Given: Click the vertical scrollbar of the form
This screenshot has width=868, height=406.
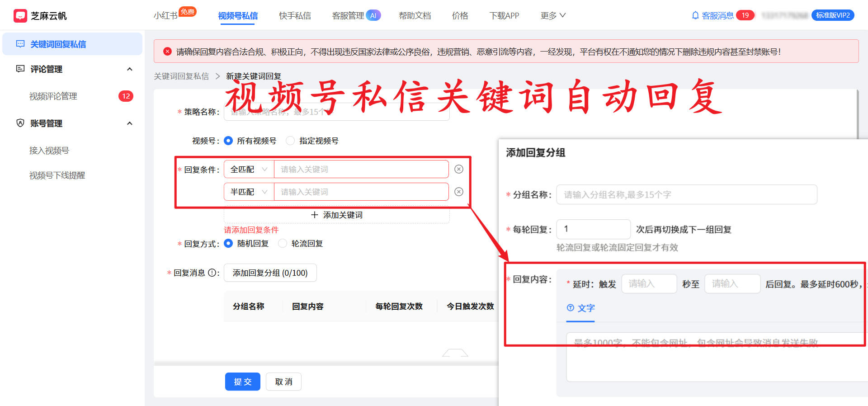Looking at the screenshot, I should coord(857,114).
